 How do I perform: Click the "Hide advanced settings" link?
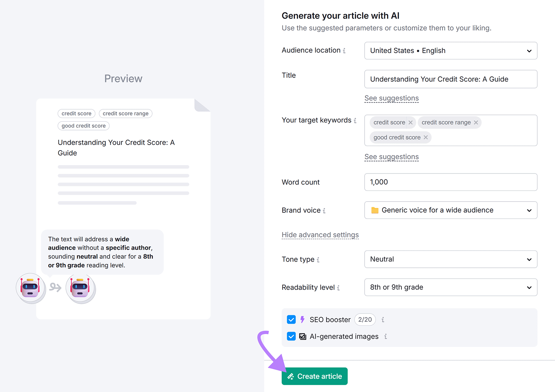click(320, 235)
